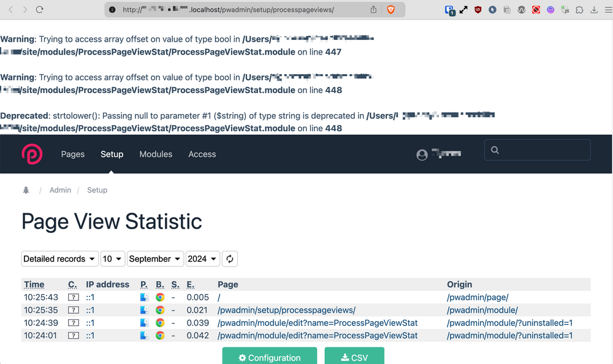The width and height of the screenshot is (613, 364).
Task: Reload the page with the browser reload button
Action: pyautogui.click(x=40, y=10)
